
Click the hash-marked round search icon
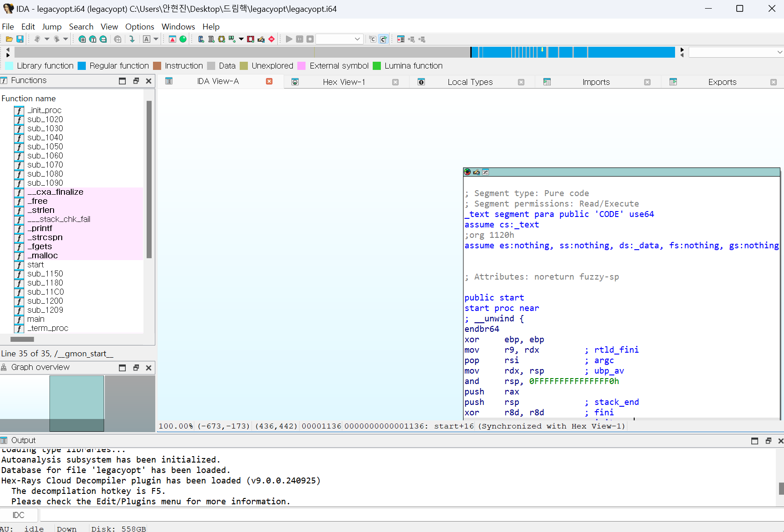[x=82, y=39]
